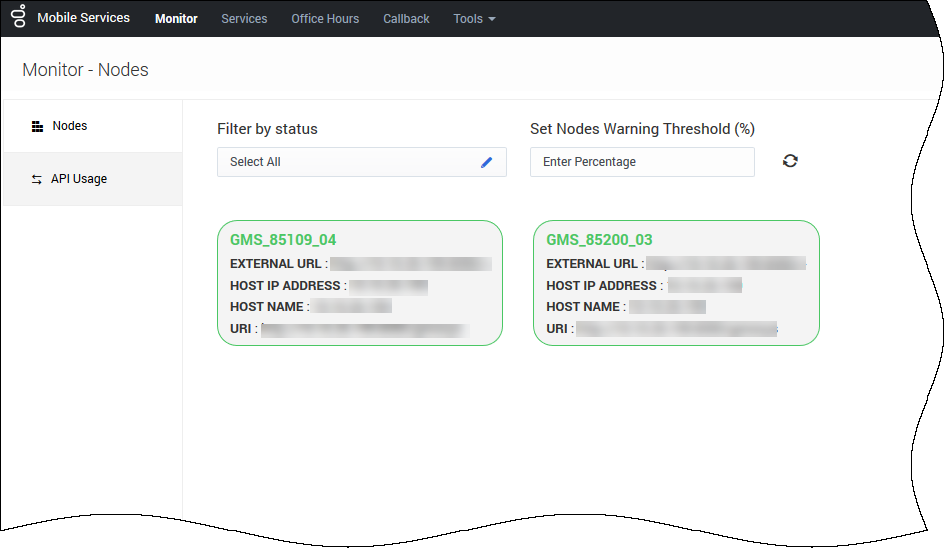The height and width of the screenshot is (548, 945).
Task: Click URI label in GMS_85109_04 card
Action: (x=240, y=329)
